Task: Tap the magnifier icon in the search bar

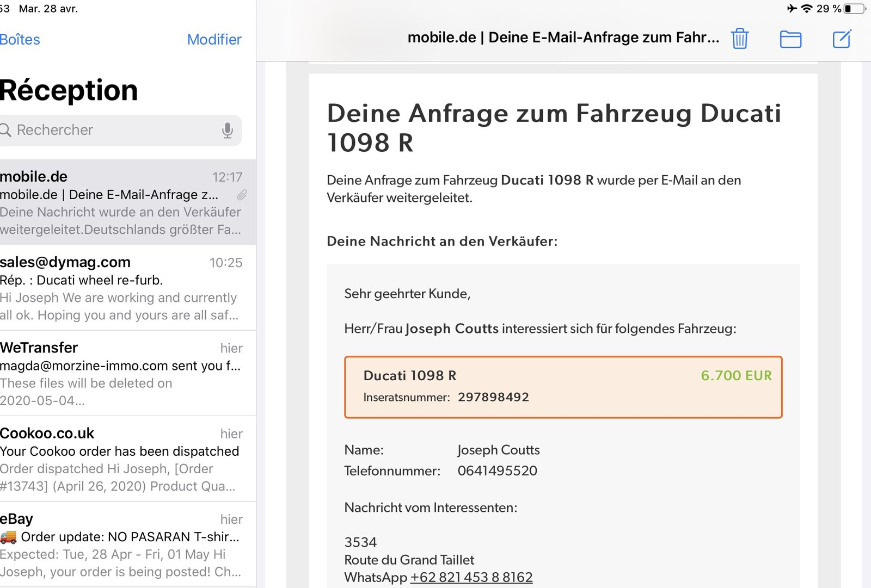Action: (x=5, y=130)
